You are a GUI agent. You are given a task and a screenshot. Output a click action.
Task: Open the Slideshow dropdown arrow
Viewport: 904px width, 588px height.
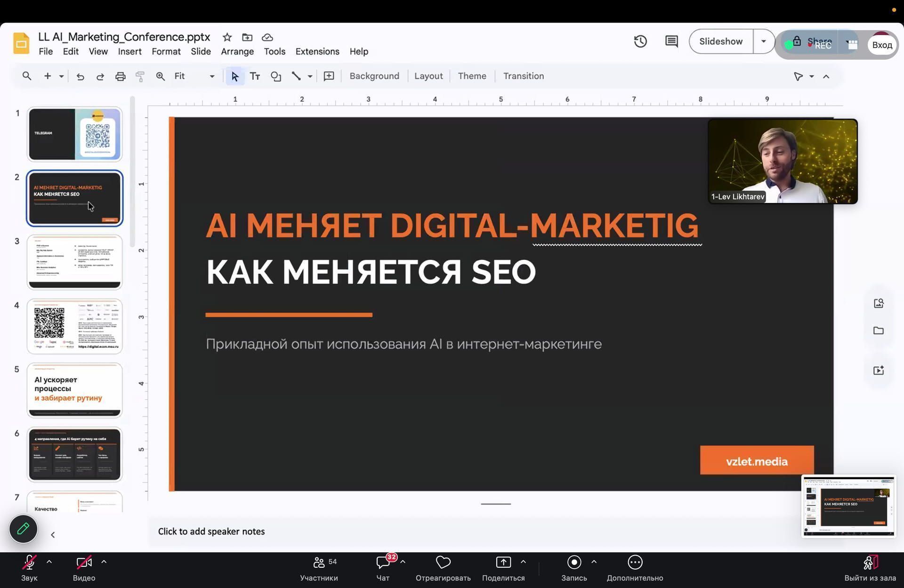pos(764,41)
